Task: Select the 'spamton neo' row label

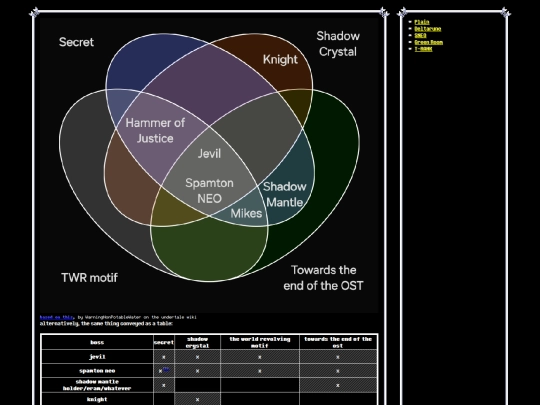Action: pos(97,371)
